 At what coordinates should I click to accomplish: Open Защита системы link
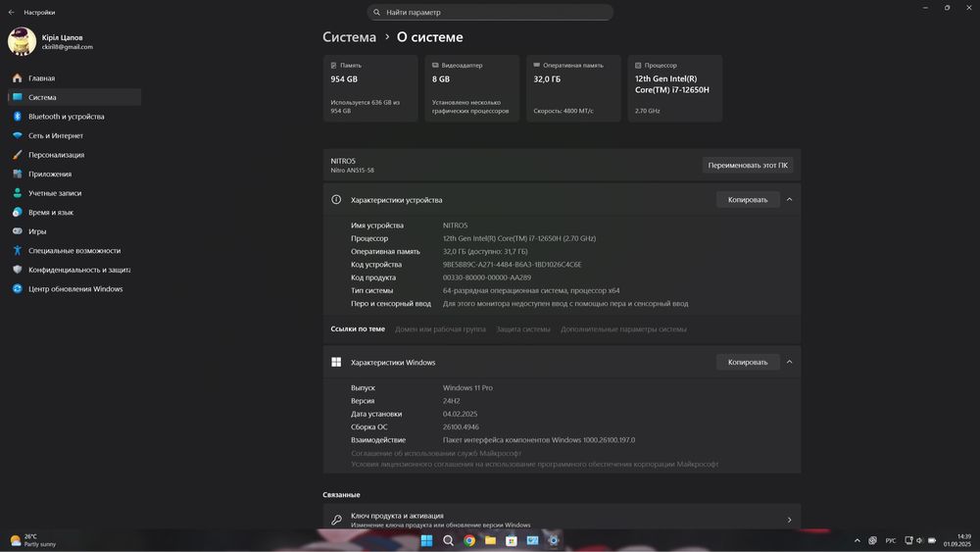pos(523,328)
